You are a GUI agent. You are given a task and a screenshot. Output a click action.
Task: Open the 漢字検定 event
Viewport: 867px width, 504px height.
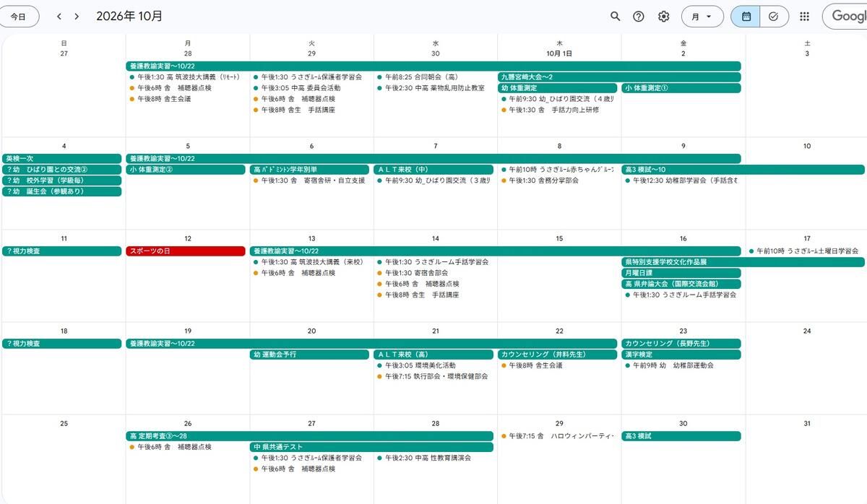pyautogui.click(x=681, y=355)
